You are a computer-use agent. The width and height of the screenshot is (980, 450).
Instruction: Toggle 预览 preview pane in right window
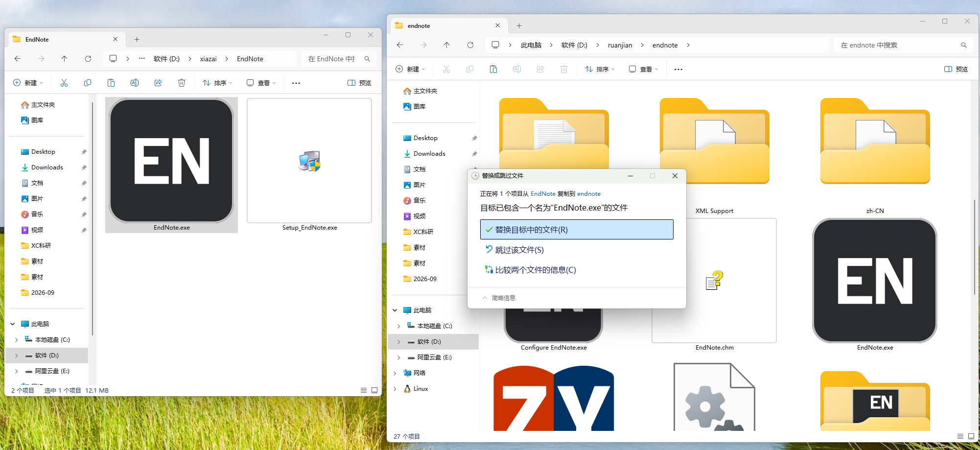tap(956, 69)
